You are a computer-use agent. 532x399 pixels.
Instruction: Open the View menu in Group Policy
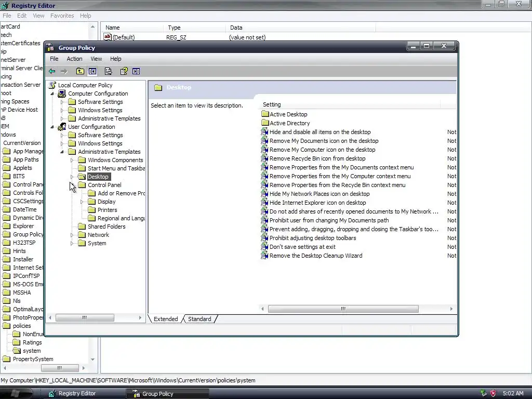pos(96,59)
